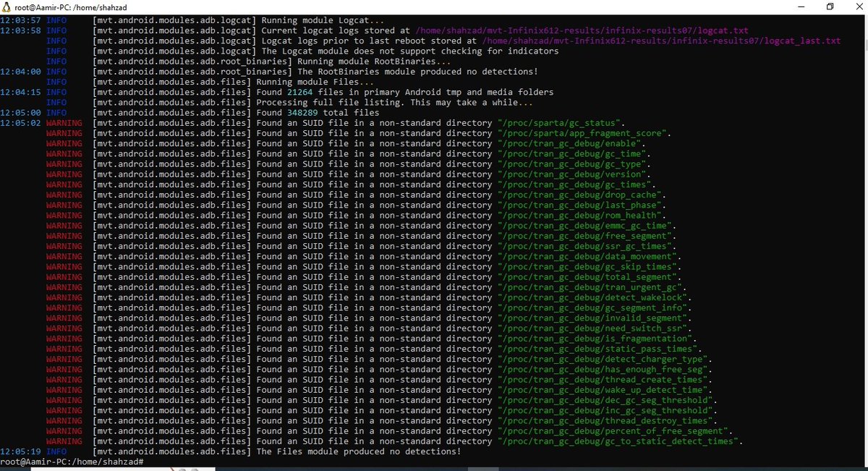Image resolution: width=868 pixels, height=471 pixels.
Task: Click path "/proc/tran_gc_debug/detect_wakelock"
Action: click(x=594, y=297)
